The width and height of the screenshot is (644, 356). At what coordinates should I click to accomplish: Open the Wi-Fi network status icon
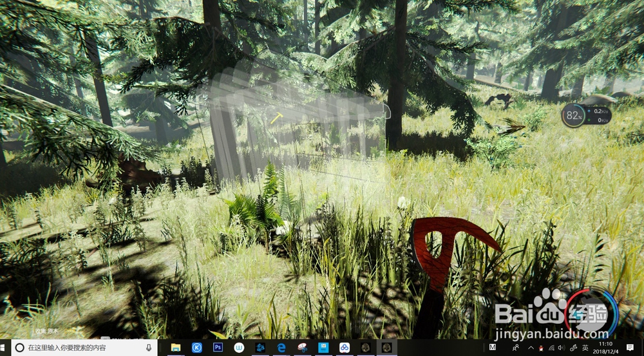click(x=552, y=348)
